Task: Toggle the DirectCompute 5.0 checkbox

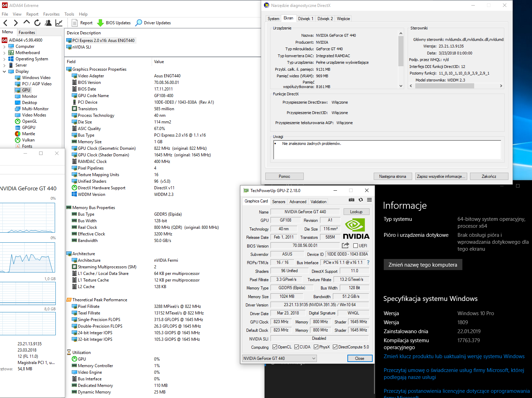Action: [x=335, y=347]
